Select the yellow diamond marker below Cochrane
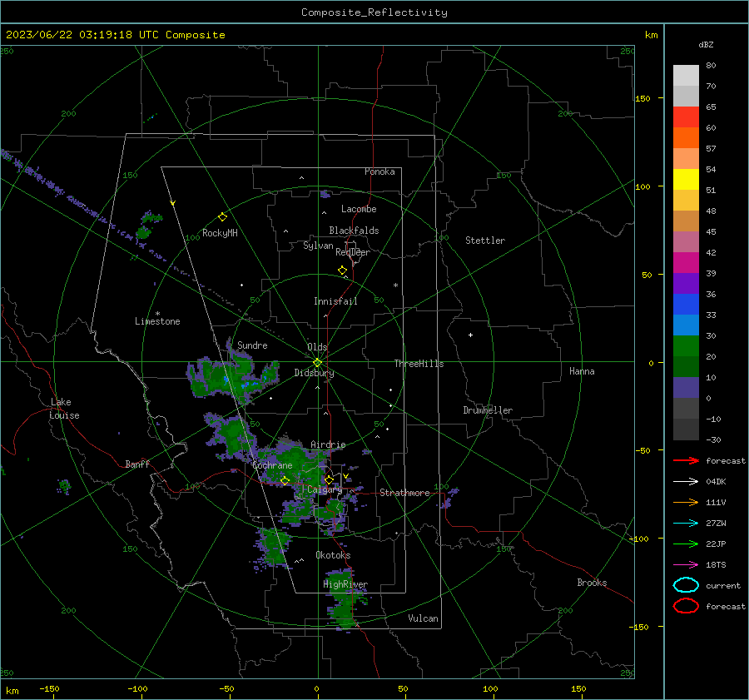The image size is (749, 700). 285,480
